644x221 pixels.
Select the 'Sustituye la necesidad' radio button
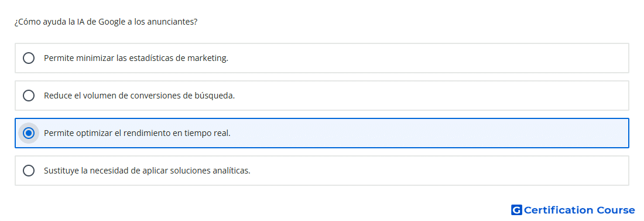click(x=29, y=171)
